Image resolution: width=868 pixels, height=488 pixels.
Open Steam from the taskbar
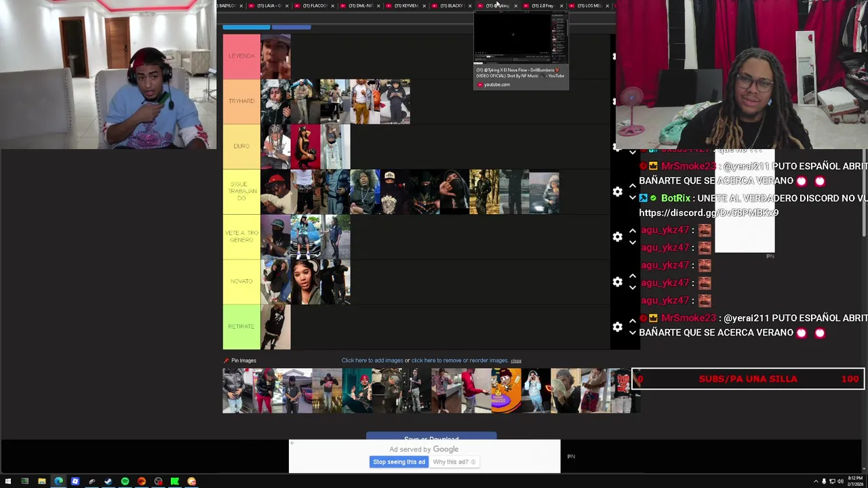pyautogui.click(x=108, y=481)
